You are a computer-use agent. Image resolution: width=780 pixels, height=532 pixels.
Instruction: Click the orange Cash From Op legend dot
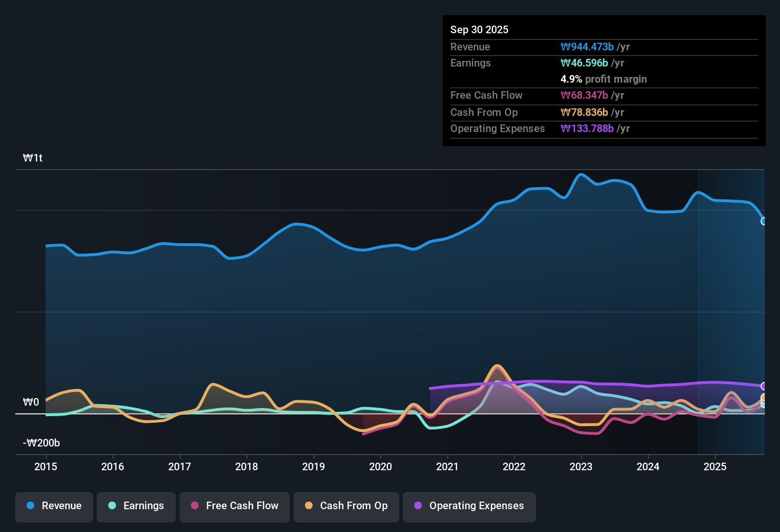coord(309,506)
